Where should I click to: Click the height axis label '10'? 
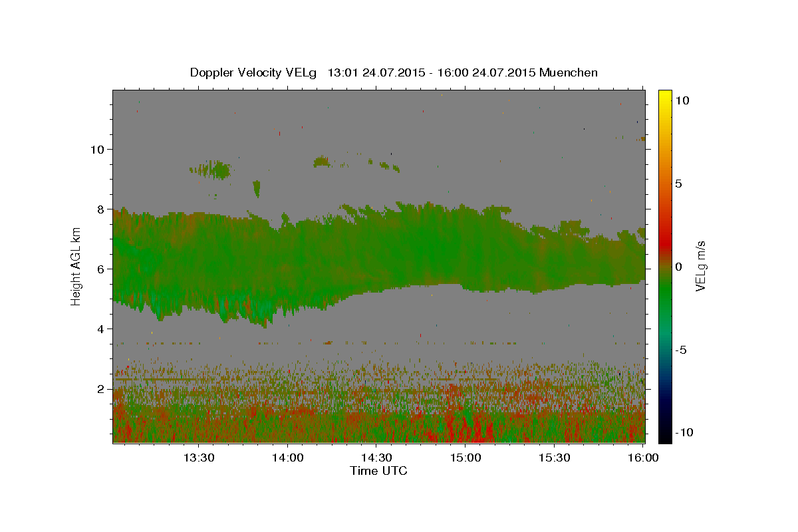(96, 150)
